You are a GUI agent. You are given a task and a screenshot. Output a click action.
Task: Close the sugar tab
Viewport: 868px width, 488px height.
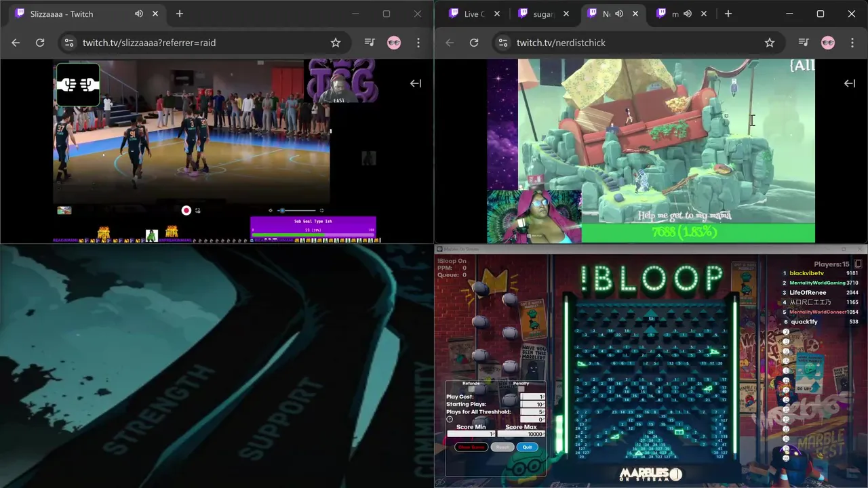(566, 14)
